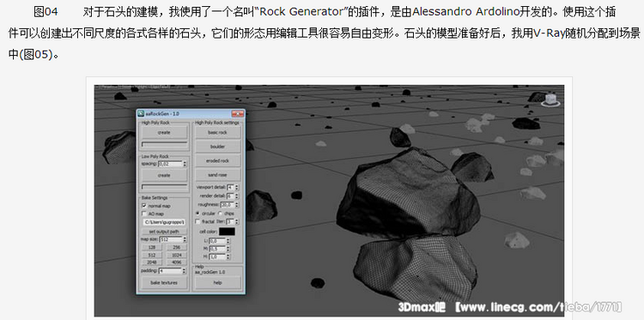Click the High Poly Rock progress bar
This screenshot has width=644, height=320.
point(164,144)
